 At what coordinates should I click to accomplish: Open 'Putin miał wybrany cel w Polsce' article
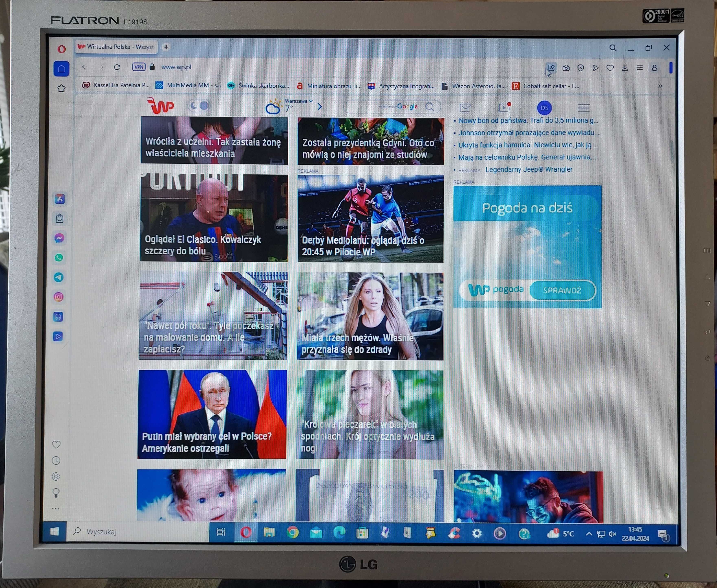[x=212, y=414]
